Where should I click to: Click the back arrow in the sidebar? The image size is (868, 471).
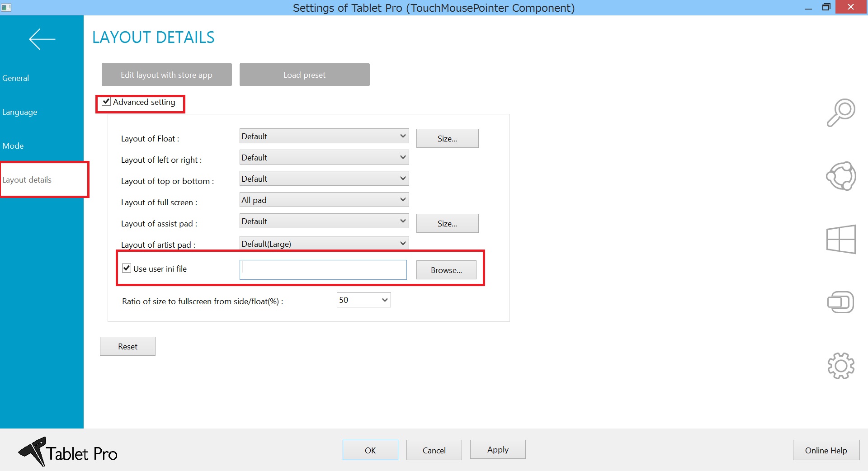(x=42, y=39)
